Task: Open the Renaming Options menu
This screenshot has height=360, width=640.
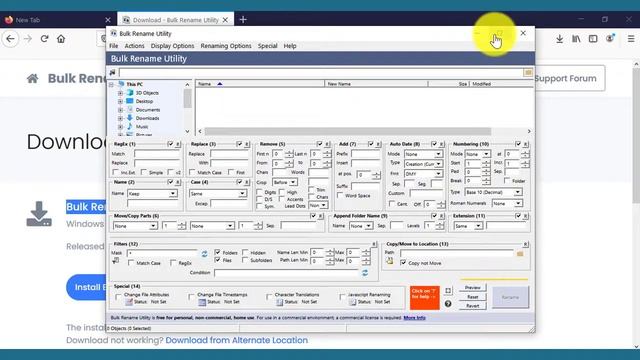Action: pyautogui.click(x=226, y=46)
